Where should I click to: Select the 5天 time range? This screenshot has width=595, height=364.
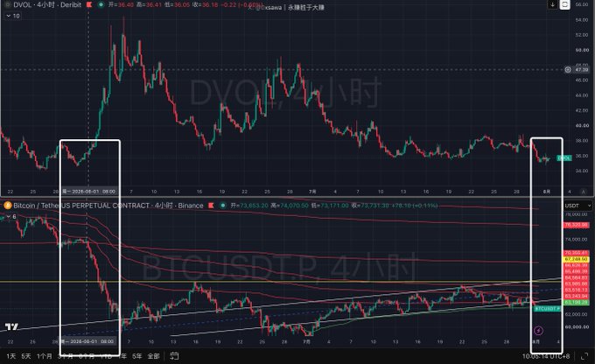pyautogui.click(x=26, y=356)
